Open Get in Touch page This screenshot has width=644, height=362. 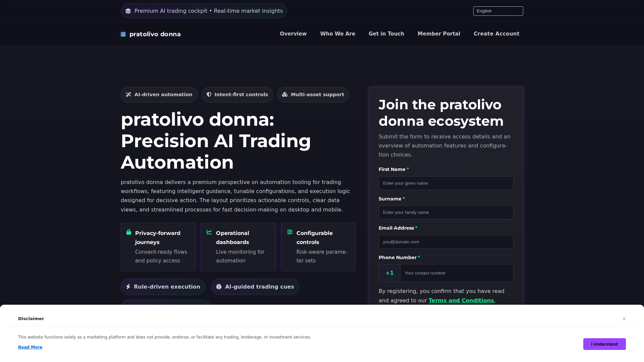point(386,34)
